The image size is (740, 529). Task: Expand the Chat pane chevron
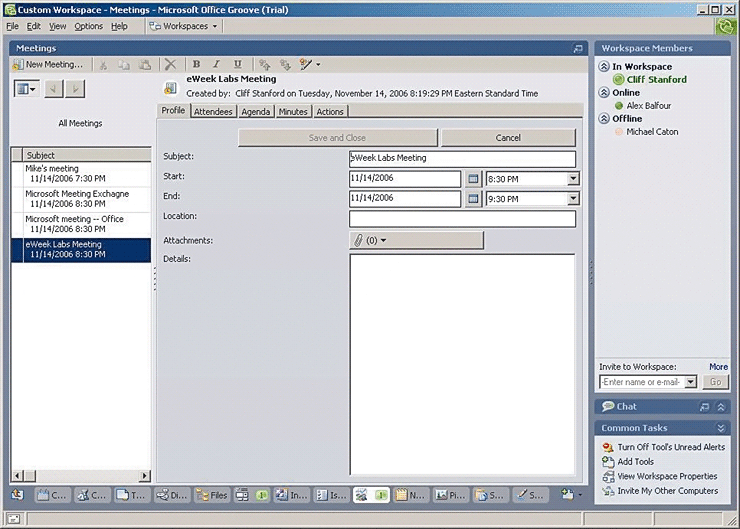point(721,407)
